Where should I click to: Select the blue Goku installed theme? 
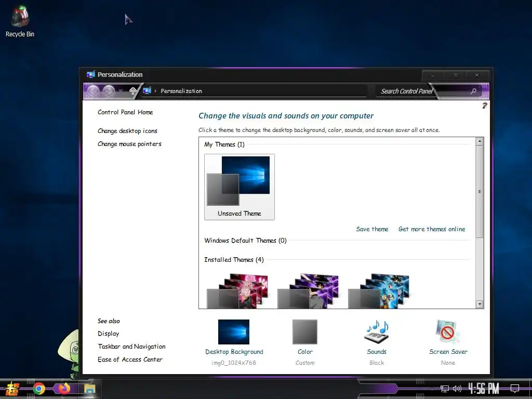[379, 291]
